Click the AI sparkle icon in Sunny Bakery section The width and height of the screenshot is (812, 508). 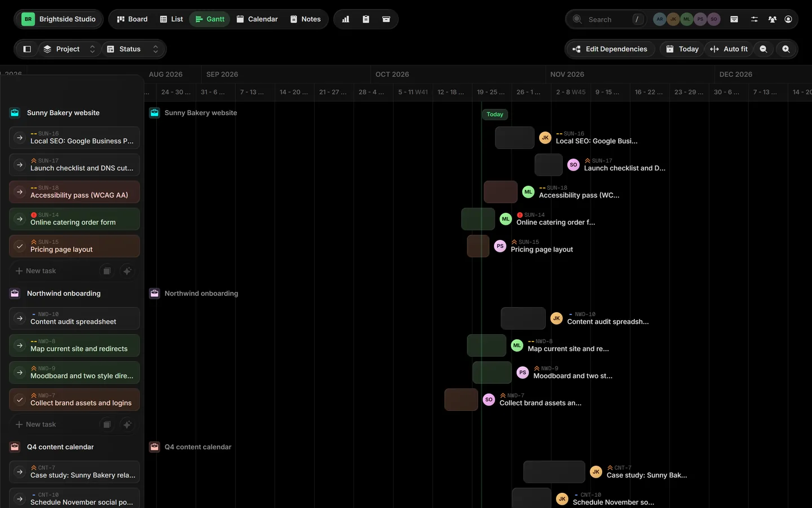tap(127, 271)
